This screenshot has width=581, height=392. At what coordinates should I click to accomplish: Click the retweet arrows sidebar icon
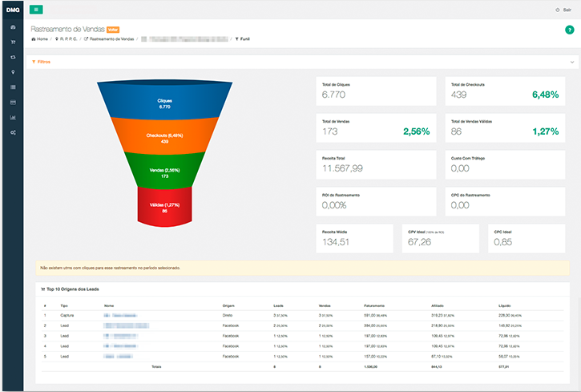[12, 58]
